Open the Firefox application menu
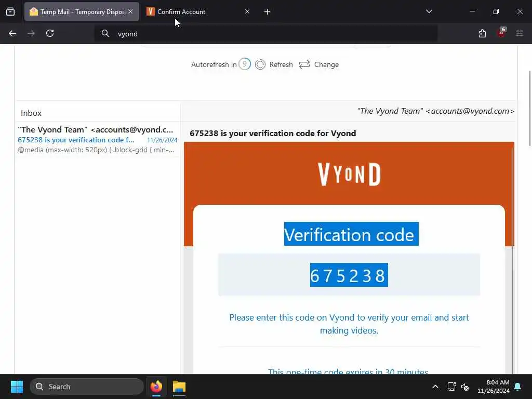Image resolution: width=532 pixels, height=399 pixels. (520, 33)
